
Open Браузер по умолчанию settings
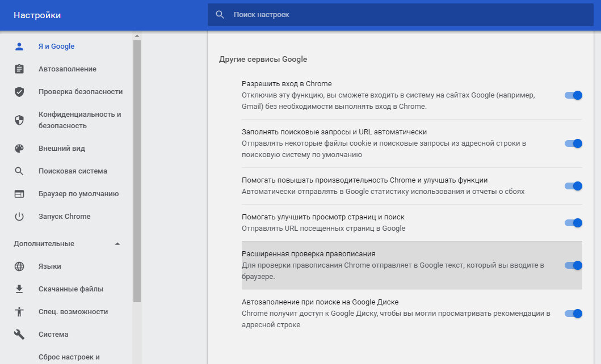[x=78, y=194]
